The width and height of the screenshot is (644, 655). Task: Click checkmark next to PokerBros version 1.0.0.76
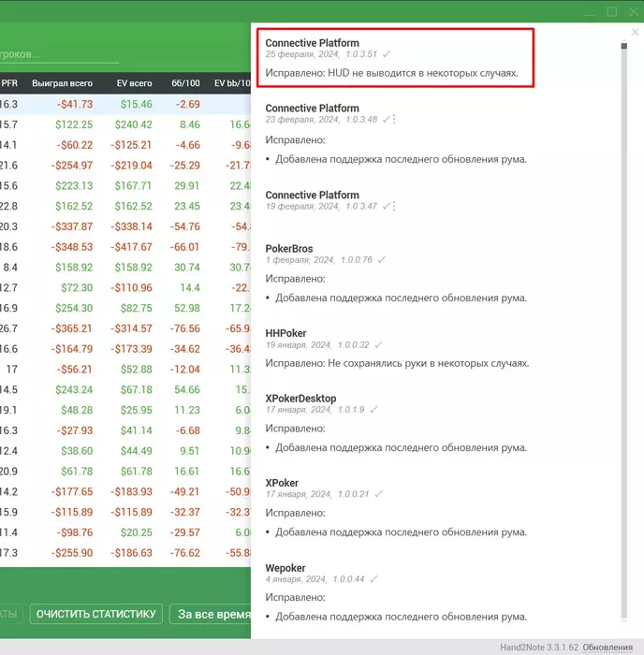(382, 260)
